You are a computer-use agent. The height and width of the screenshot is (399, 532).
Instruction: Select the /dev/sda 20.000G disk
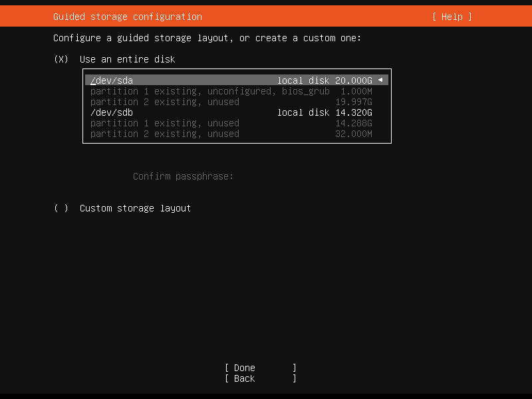tap(199, 80)
